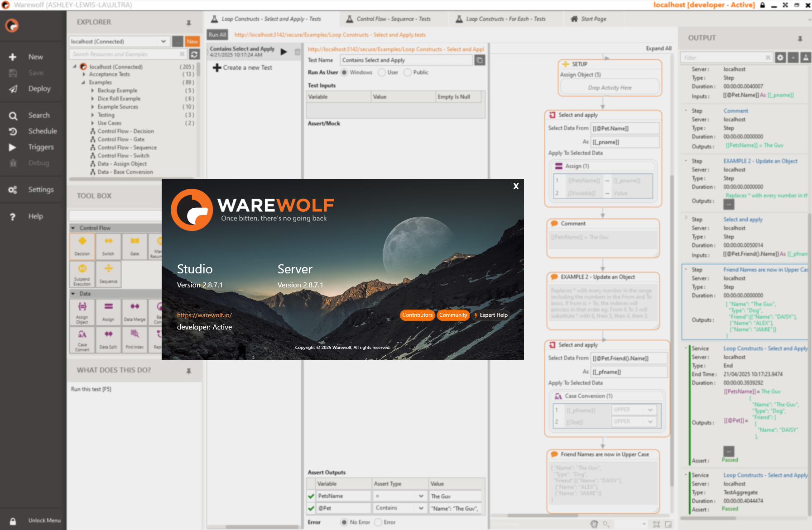Select the Case Convert tool
Viewport: 812px width, 530px height.
pos(82,339)
